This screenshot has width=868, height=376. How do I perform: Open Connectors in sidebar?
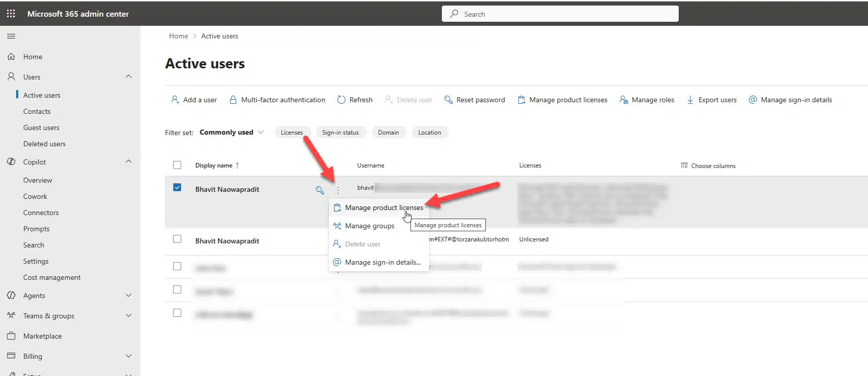[x=41, y=213]
